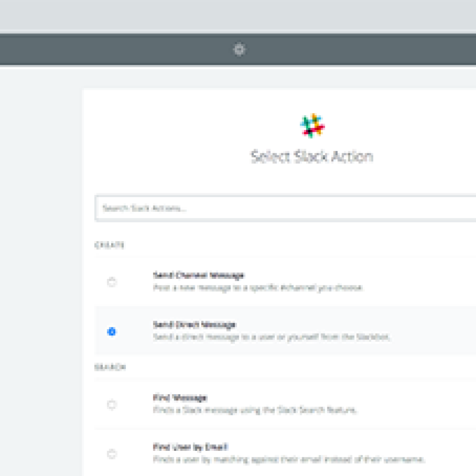The width and height of the screenshot is (476, 476).
Task: Select the Find User by Email radio button
Action: click(x=112, y=454)
